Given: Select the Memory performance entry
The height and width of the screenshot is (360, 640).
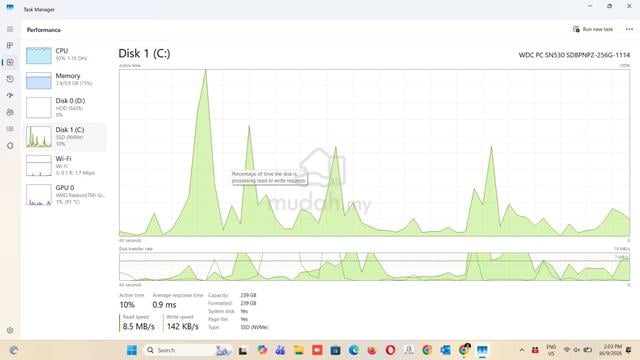Looking at the screenshot, I should [x=65, y=80].
